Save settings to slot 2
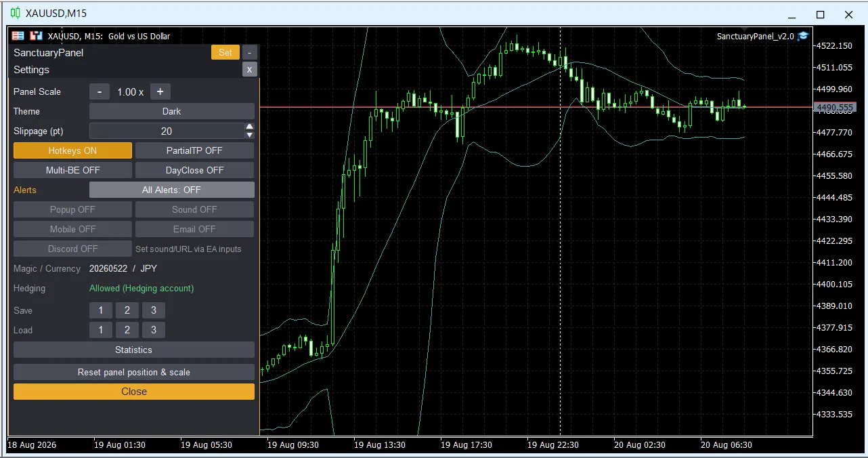 127,310
